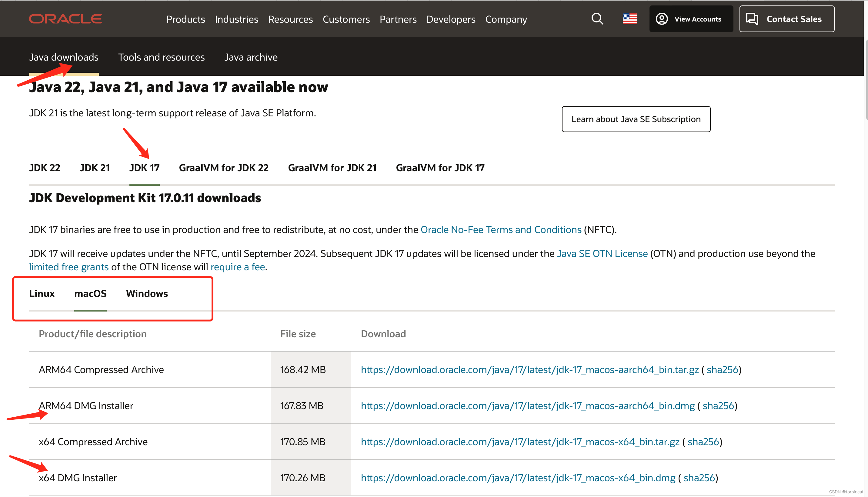Go to Java archive section

point(251,57)
